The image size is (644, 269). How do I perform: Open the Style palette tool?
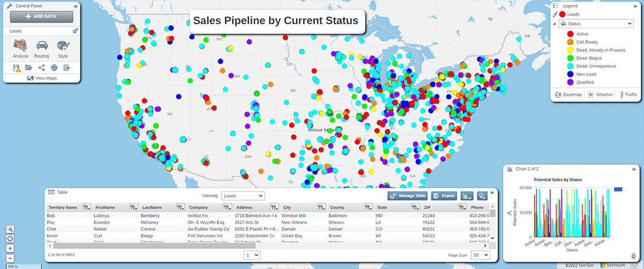[63, 49]
